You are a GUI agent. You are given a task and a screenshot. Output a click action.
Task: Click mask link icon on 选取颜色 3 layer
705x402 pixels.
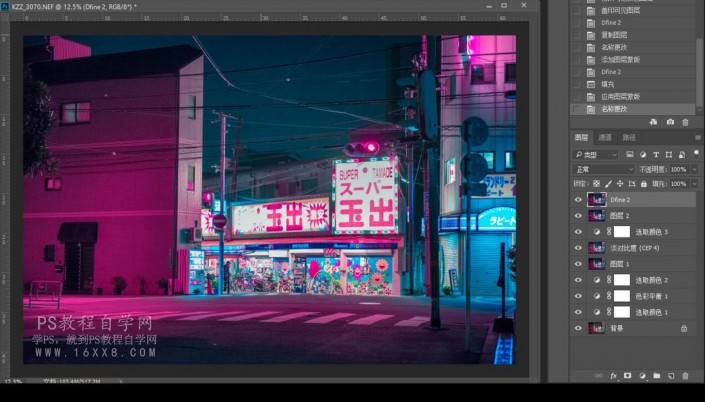[x=609, y=232]
